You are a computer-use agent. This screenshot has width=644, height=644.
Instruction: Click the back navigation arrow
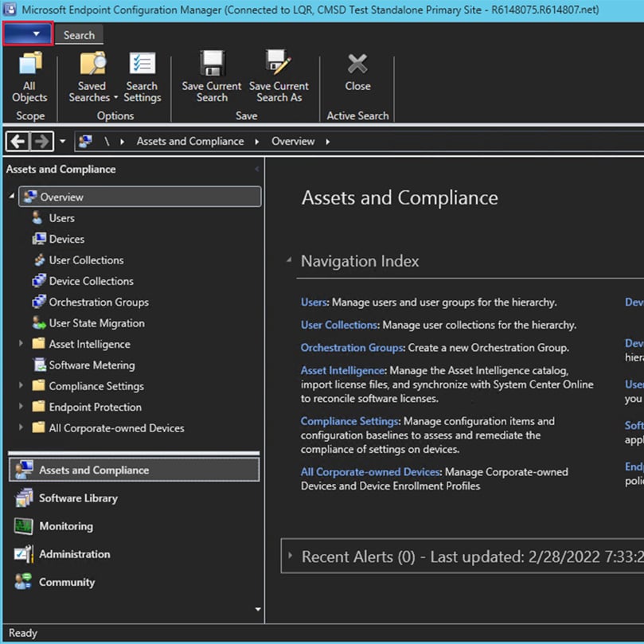tap(18, 141)
